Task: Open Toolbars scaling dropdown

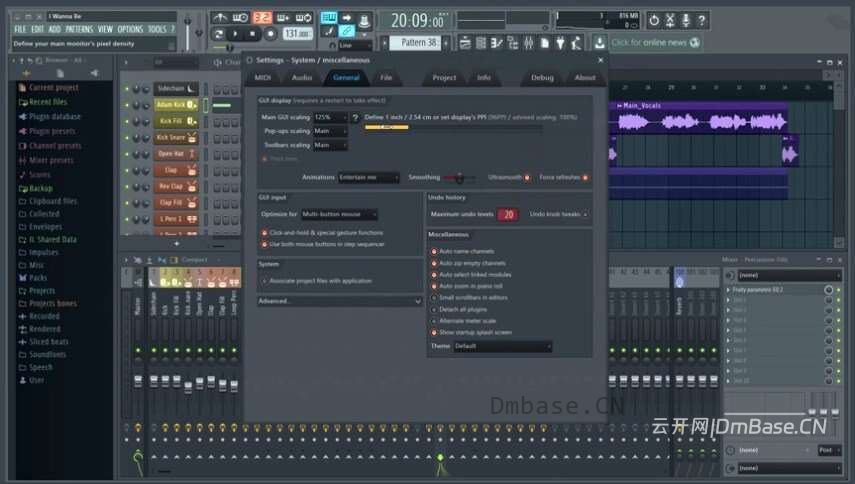Action: coord(330,145)
